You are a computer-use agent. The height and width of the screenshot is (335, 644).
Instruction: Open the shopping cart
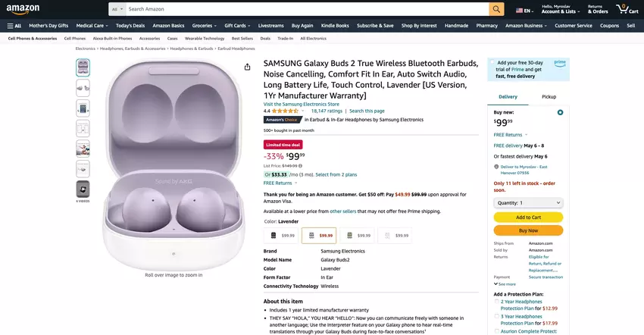click(624, 9)
